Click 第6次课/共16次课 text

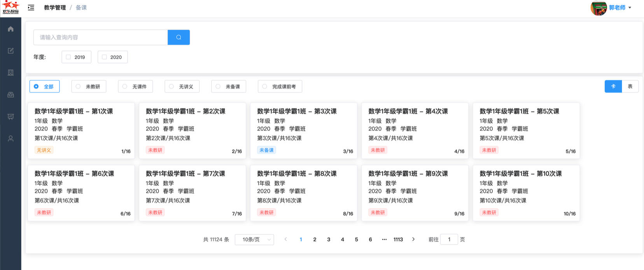(x=57, y=200)
